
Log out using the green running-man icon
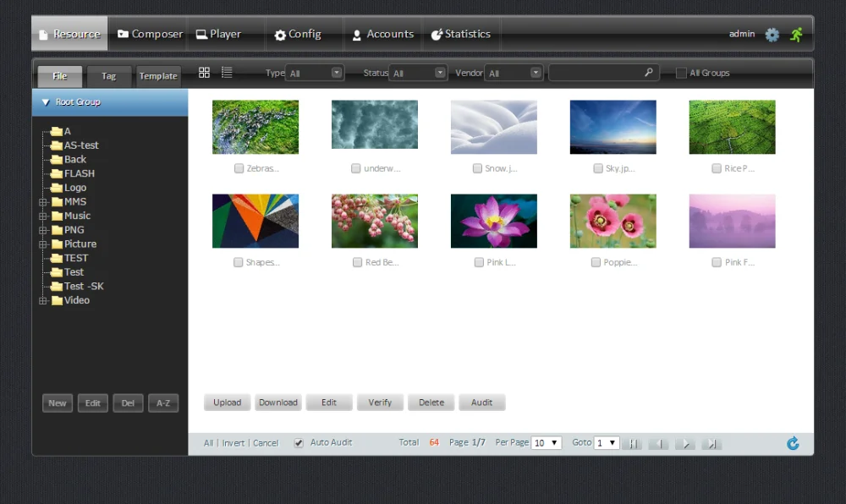click(796, 35)
